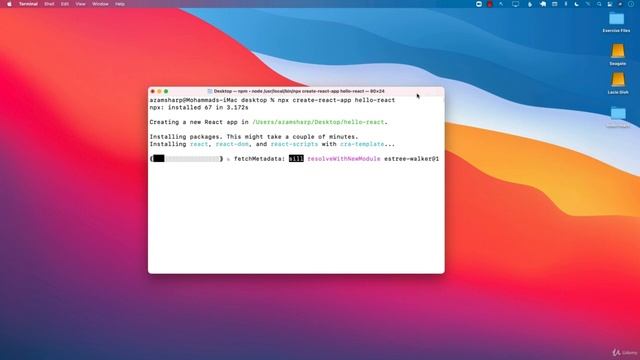The height and width of the screenshot is (360, 640).
Task: Open the Edit menu
Action: click(65, 4)
